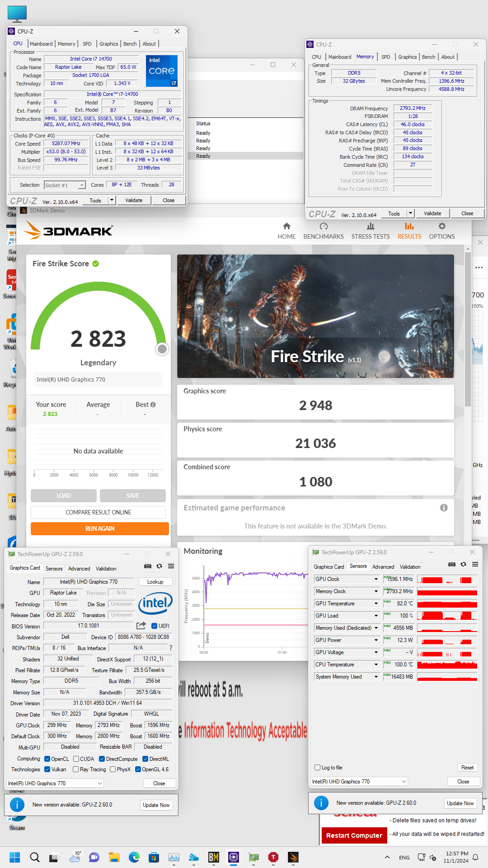Switch to Mainboard tab in CPU-Z CPU window
This screenshot has width=488, height=868.
[41, 44]
